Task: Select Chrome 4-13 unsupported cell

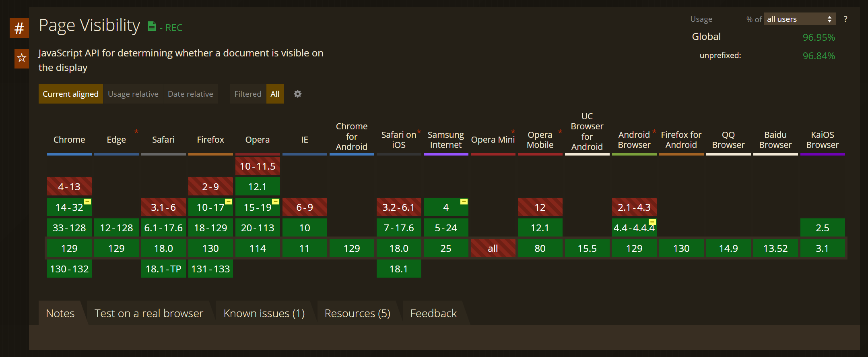Action: (x=69, y=187)
